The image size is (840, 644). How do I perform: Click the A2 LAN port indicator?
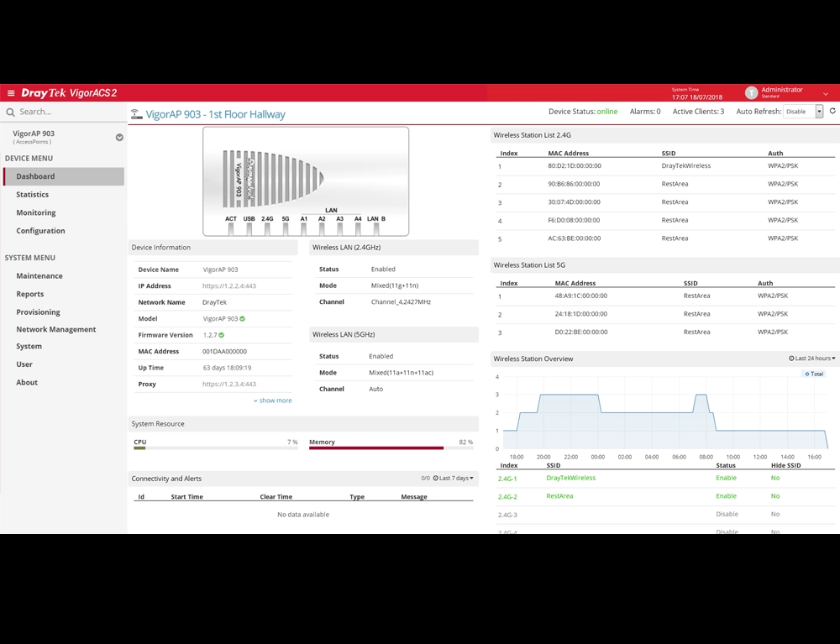point(322,229)
